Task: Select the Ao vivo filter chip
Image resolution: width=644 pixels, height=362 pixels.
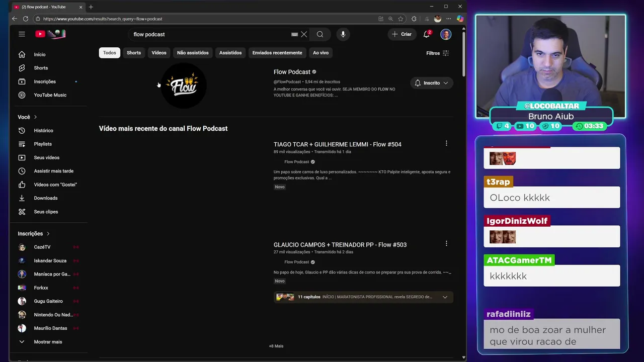Action: tap(320, 53)
